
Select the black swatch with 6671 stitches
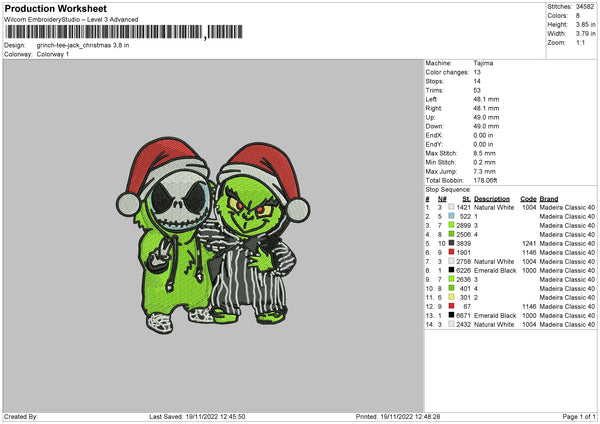(452, 315)
